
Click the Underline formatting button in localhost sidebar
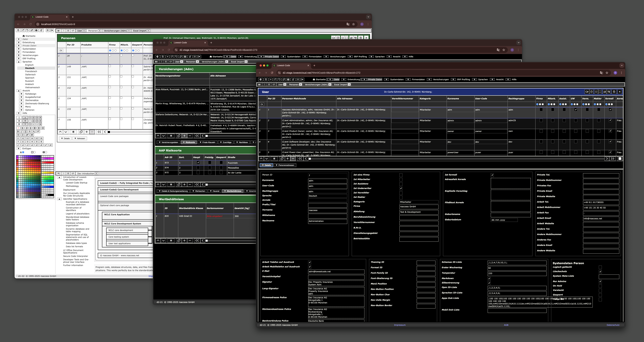point(26,131)
